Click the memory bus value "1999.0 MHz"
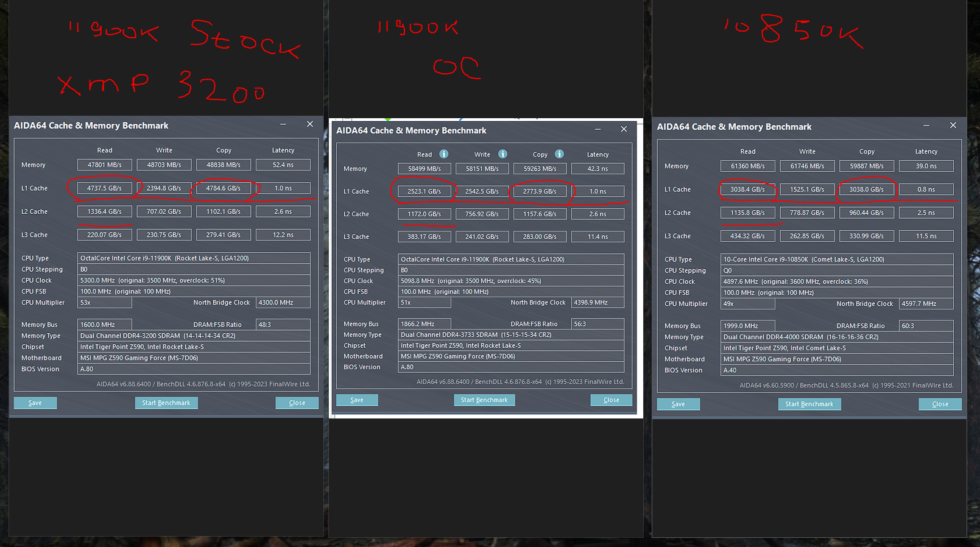The height and width of the screenshot is (547, 980). click(x=748, y=326)
